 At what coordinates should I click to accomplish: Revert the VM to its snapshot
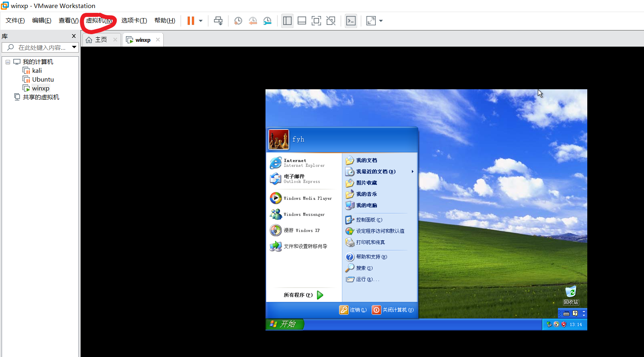(253, 21)
